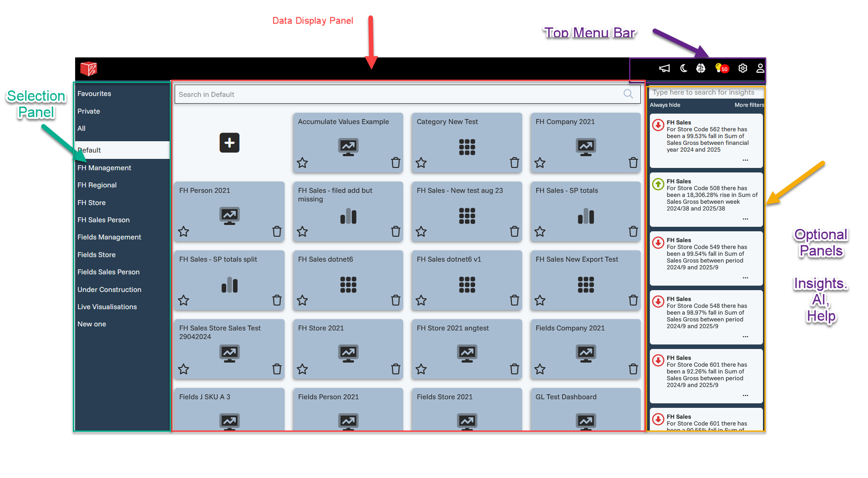Star the Category New Test tile
868x478 pixels.
[x=421, y=163]
